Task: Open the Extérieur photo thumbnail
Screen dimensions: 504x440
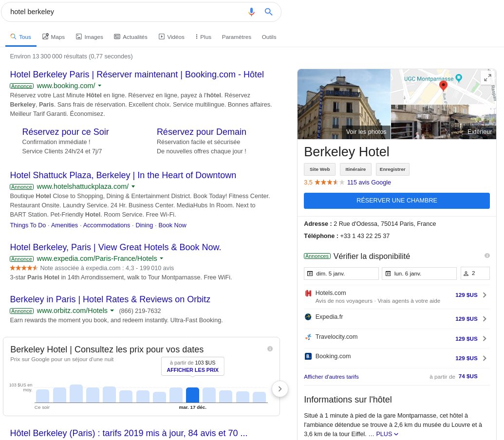Action: coord(444,122)
